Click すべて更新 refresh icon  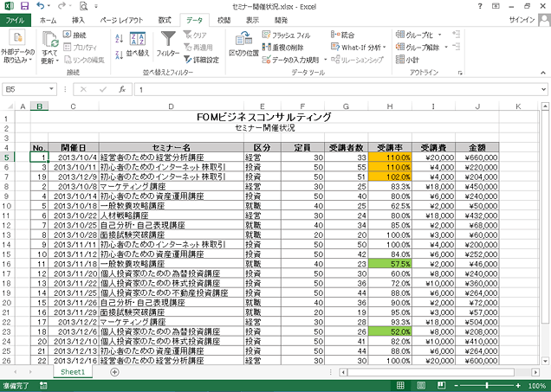(x=50, y=39)
